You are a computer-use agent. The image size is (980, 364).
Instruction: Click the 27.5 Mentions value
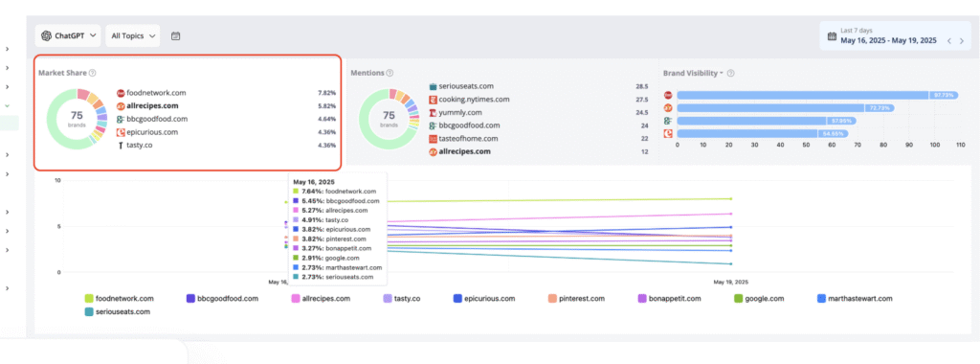[x=642, y=100]
